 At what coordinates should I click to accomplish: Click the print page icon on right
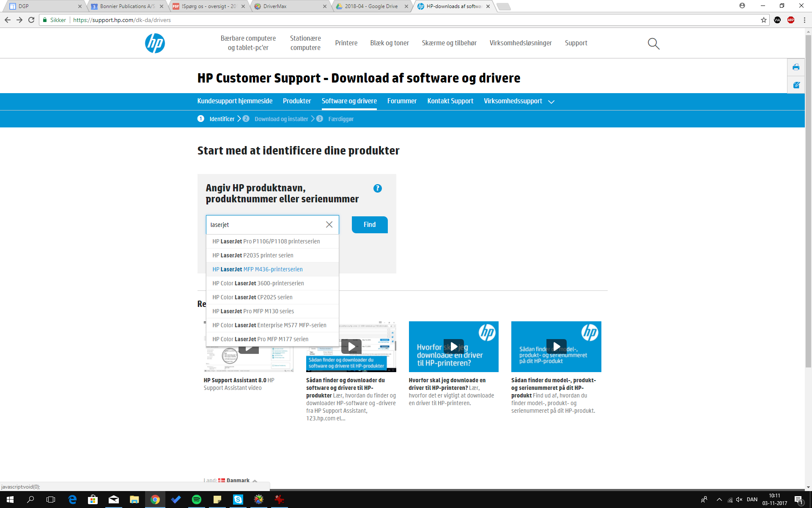click(x=796, y=67)
